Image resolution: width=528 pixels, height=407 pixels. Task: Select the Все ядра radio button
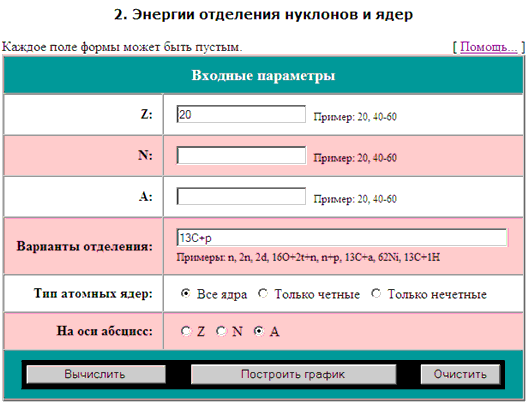click(186, 294)
